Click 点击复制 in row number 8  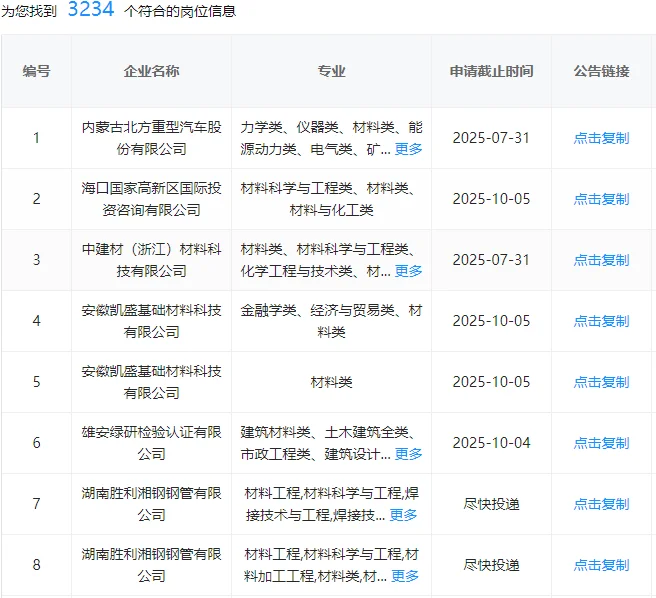pos(601,565)
